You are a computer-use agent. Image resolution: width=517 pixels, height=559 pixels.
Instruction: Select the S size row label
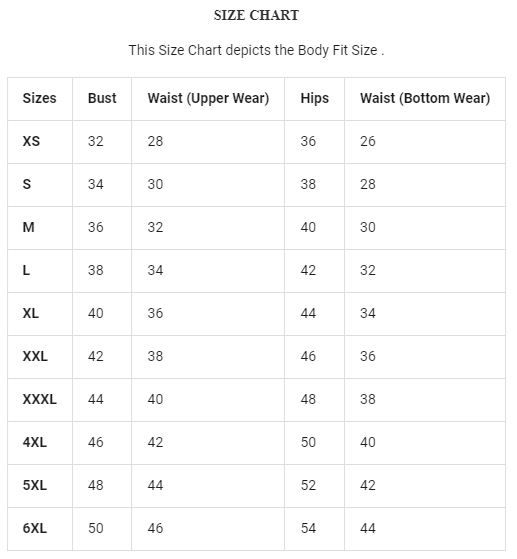point(27,184)
